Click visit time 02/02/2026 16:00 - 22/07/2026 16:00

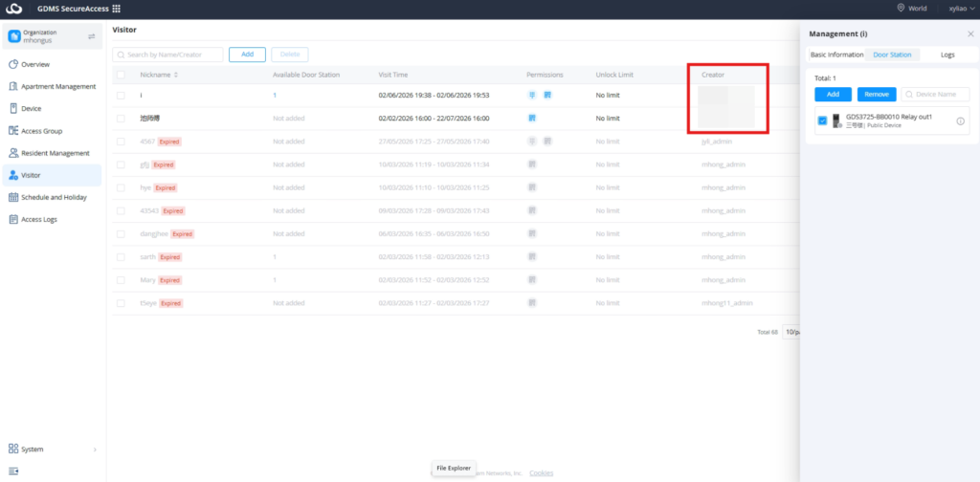(x=434, y=118)
